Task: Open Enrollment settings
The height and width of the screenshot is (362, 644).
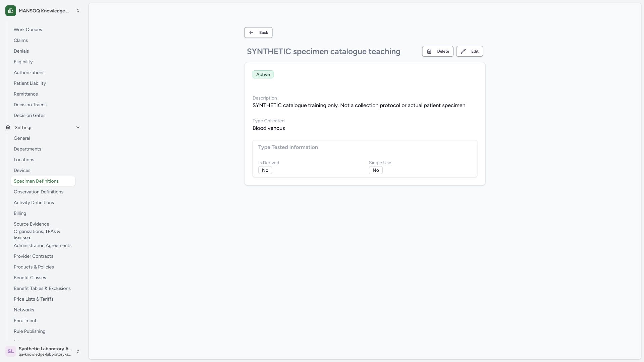Action: point(43,320)
